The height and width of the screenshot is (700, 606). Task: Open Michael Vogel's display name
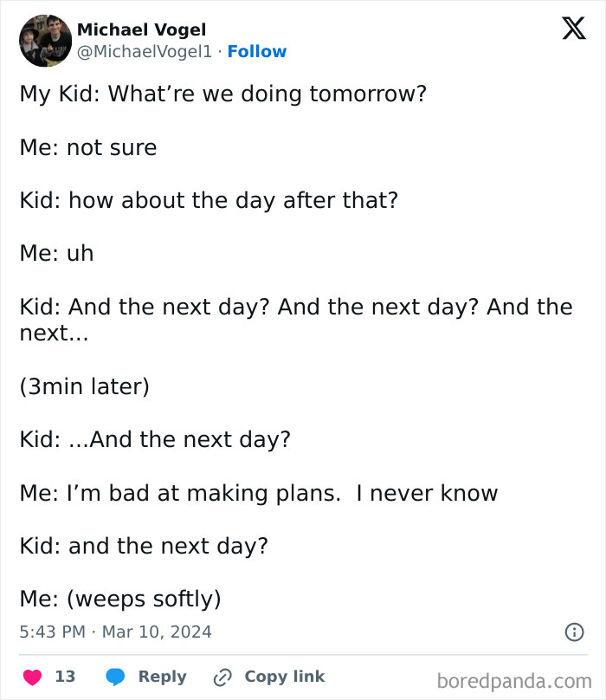[142, 29]
